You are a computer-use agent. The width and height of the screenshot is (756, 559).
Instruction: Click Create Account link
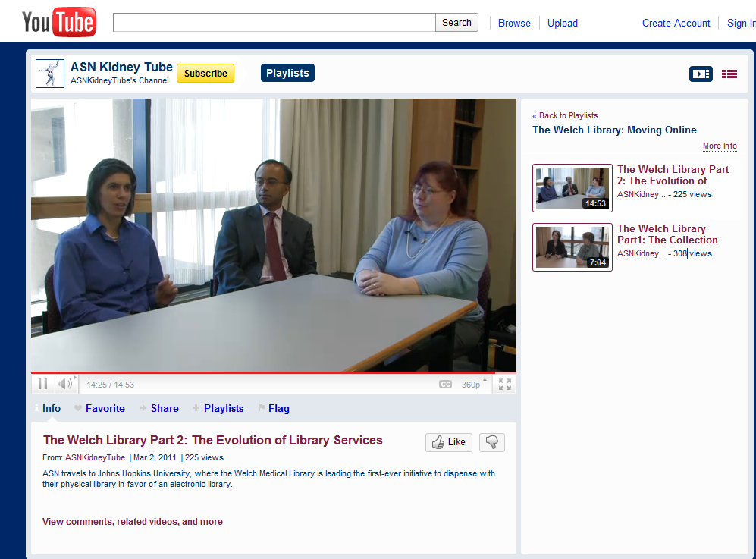[x=676, y=24]
